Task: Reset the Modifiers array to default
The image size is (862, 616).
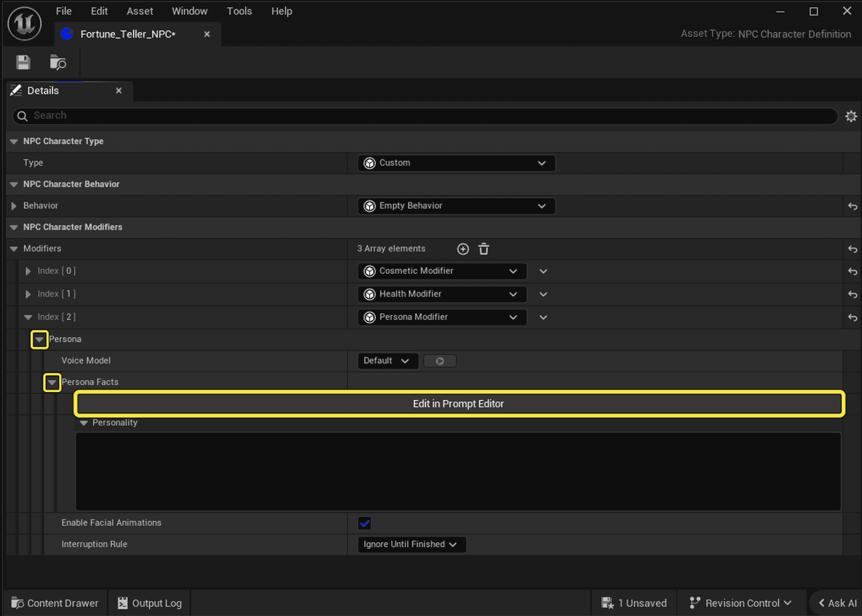Action: click(x=852, y=249)
